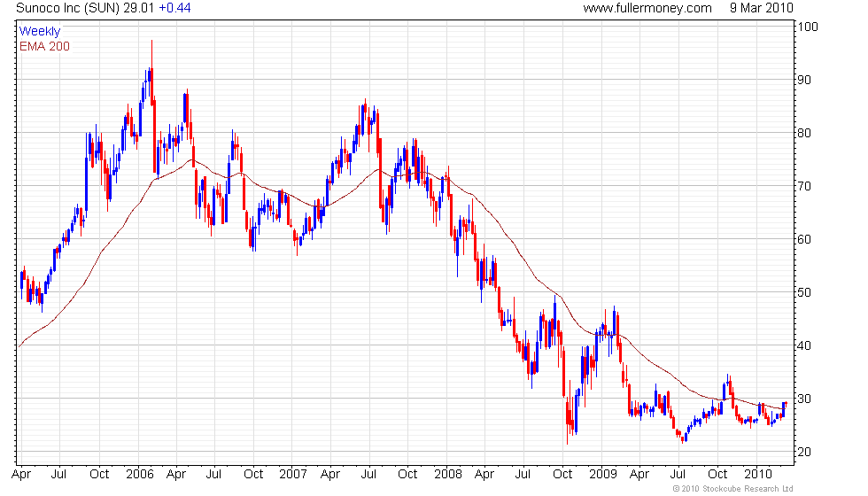The image size is (868, 496).
Task: Click the last price value '29.01'
Action: point(139,8)
